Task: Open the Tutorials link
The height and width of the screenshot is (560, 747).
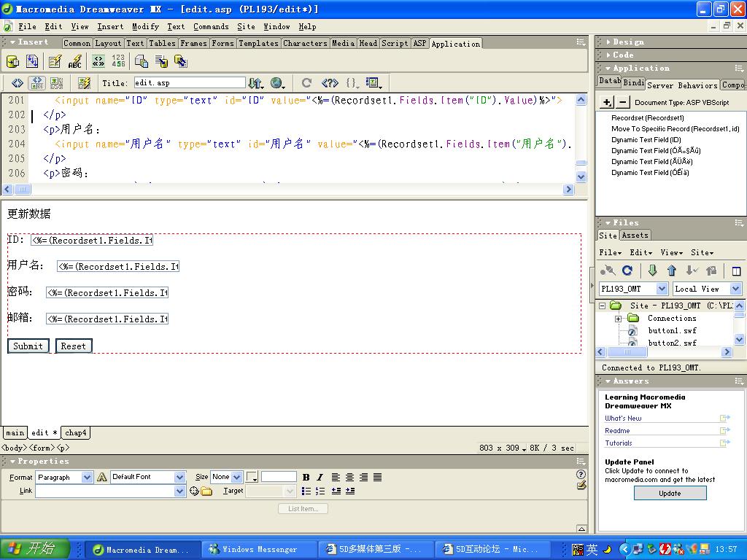Action: point(619,443)
